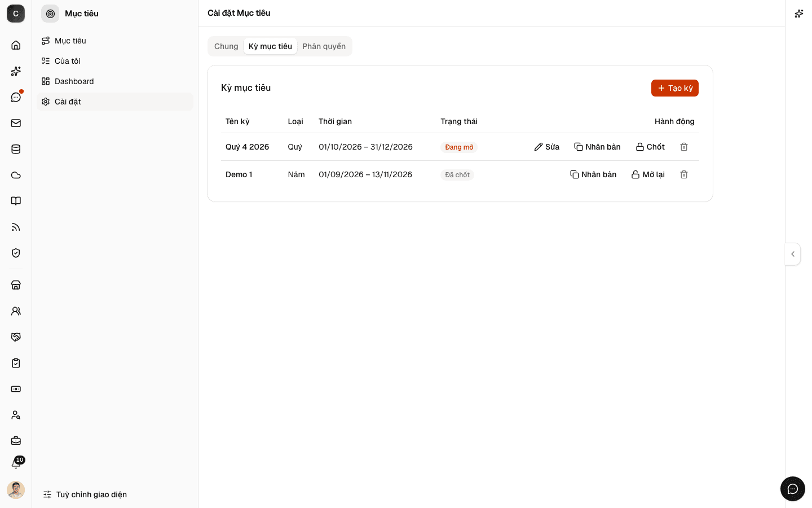Viewport: 812px width, 508px height.
Task: Open Của tôi in the sidebar
Action: pos(115,61)
